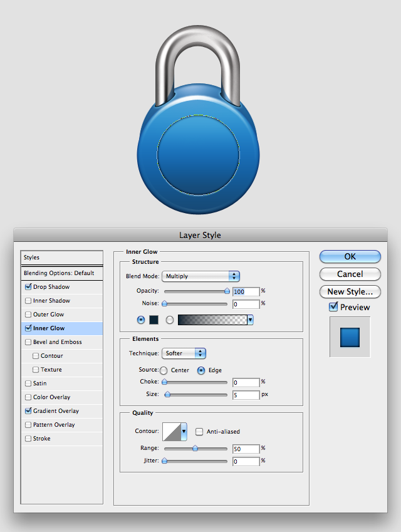
Task: Uncheck the Inner Glow checkbox
Action: click(x=28, y=328)
